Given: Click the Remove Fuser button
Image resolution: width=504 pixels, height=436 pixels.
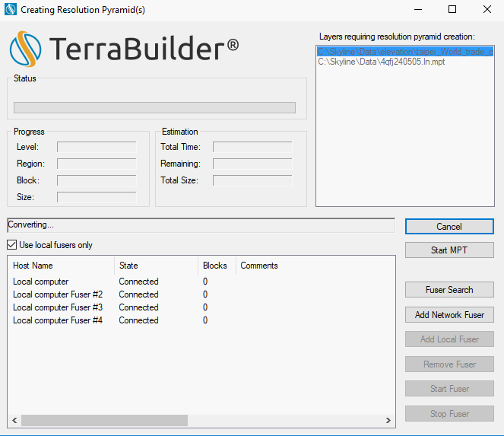Looking at the screenshot, I should point(449,364).
